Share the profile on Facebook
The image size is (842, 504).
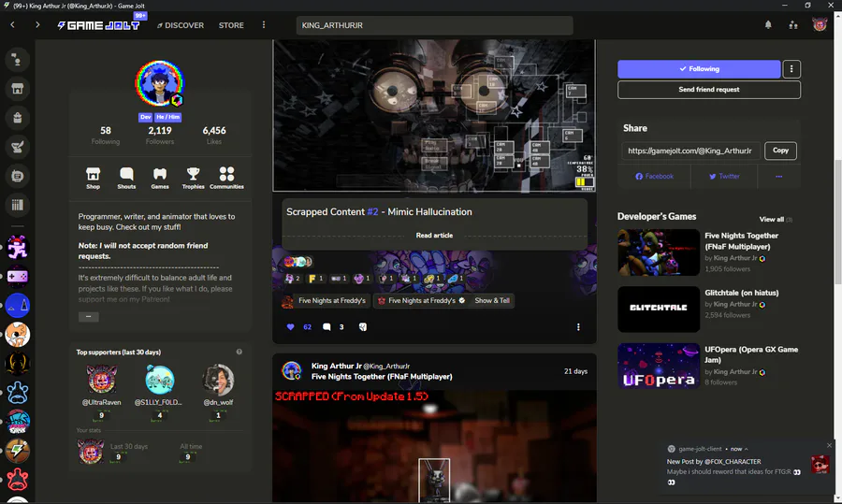(654, 176)
